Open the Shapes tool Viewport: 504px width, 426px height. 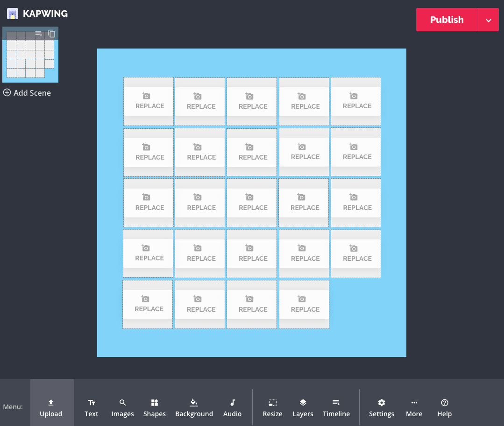155,407
